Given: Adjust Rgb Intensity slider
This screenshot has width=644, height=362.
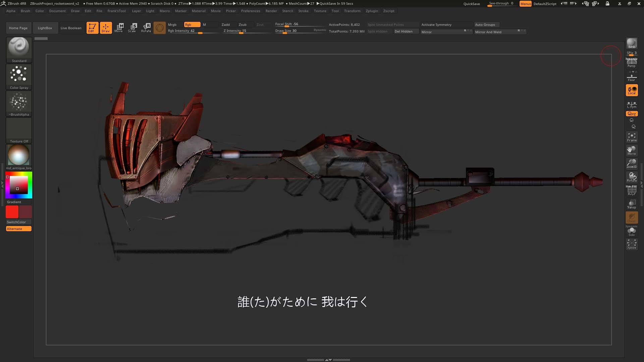Looking at the screenshot, I should pyautogui.click(x=193, y=31).
